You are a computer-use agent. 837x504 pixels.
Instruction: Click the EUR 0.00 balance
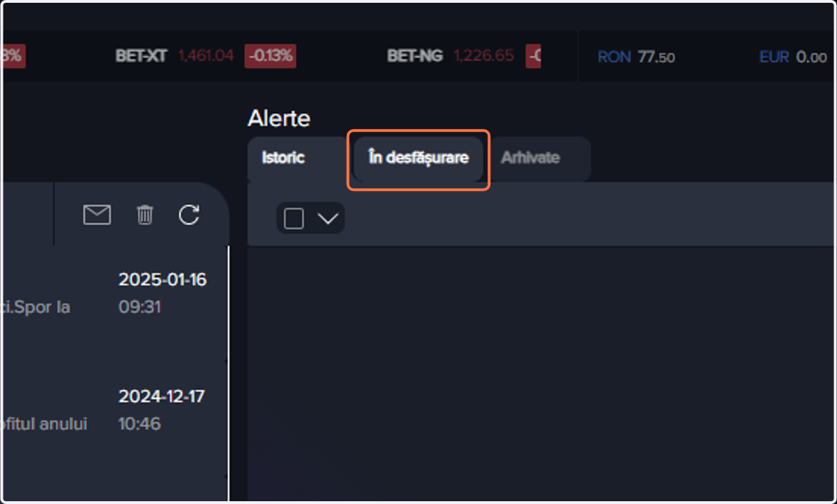pos(793,57)
